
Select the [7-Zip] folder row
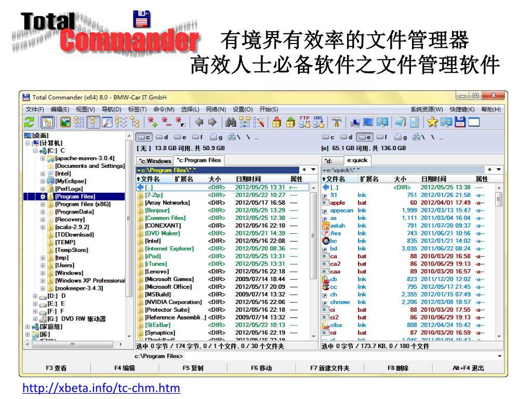pos(222,195)
